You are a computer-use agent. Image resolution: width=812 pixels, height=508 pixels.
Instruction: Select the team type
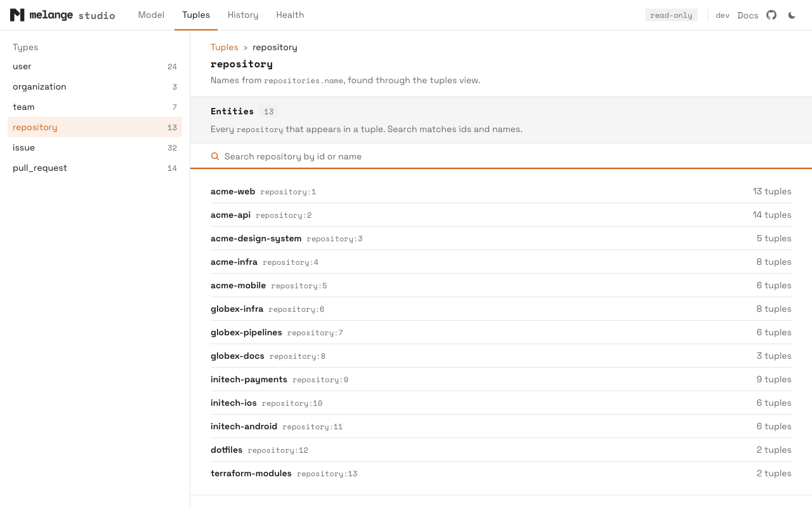click(95, 107)
